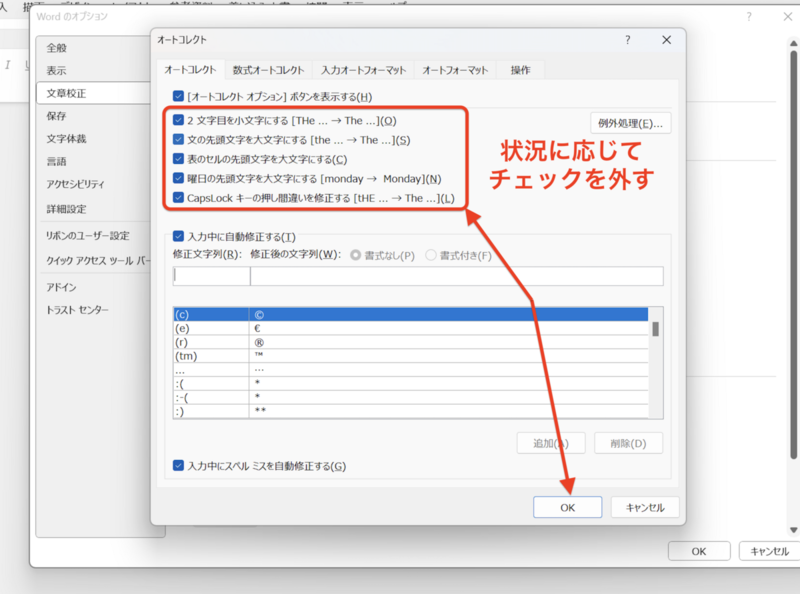Toggle 入力中に自動修正する checkbox
This screenshot has width=800, height=594.
(178, 236)
